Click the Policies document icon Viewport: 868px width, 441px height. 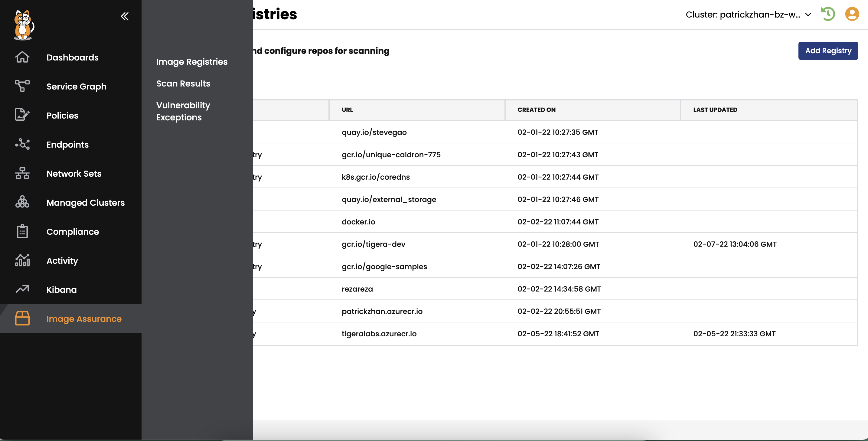coord(22,115)
